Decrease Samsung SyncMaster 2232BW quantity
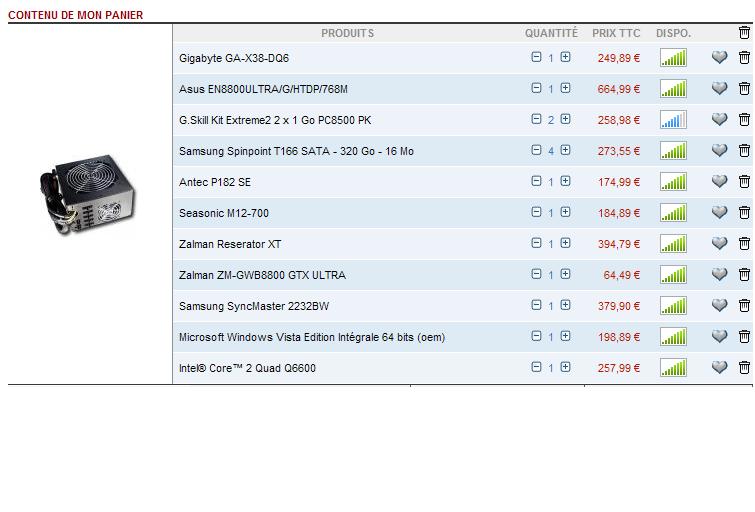755x512 pixels. [x=536, y=305]
